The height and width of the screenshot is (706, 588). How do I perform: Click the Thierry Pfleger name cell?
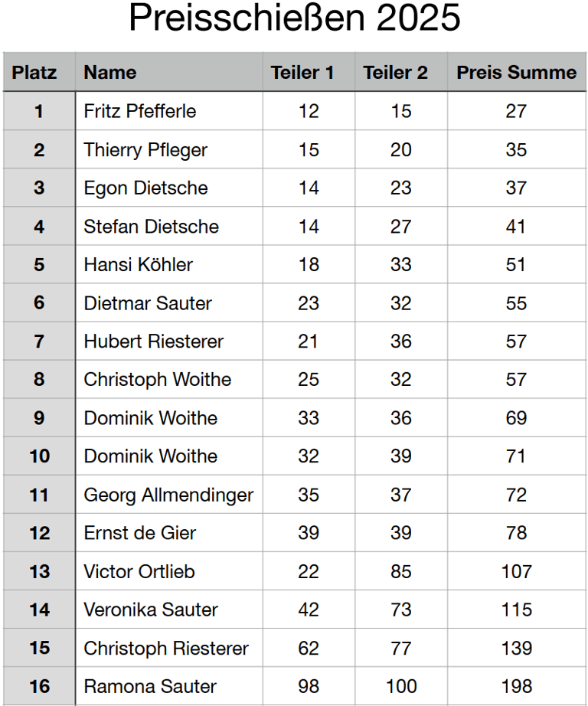145,149
